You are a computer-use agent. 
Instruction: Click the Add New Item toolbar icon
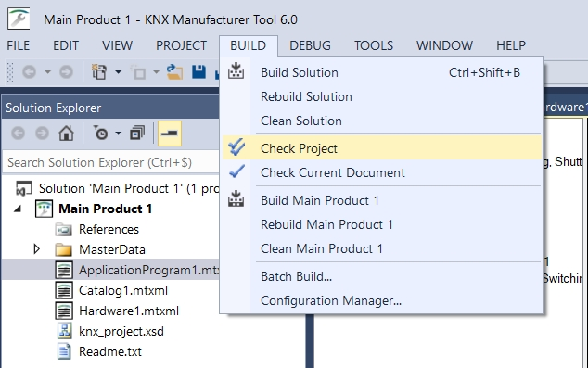tap(138, 72)
